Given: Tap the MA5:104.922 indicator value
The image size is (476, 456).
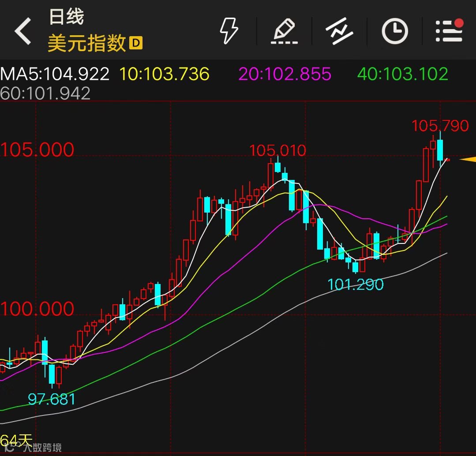Looking at the screenshot, I should pos(55,74).
